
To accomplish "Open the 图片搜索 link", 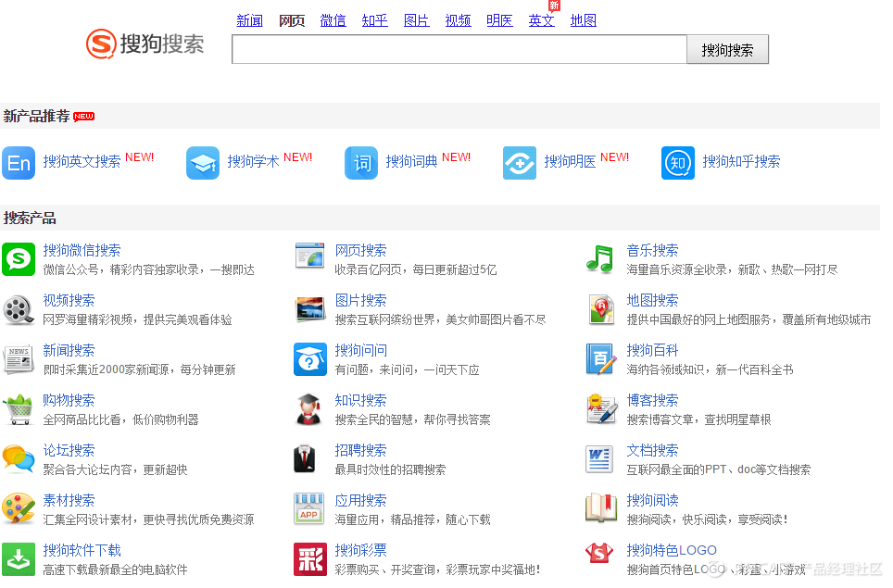I will [x=360, y=301].
